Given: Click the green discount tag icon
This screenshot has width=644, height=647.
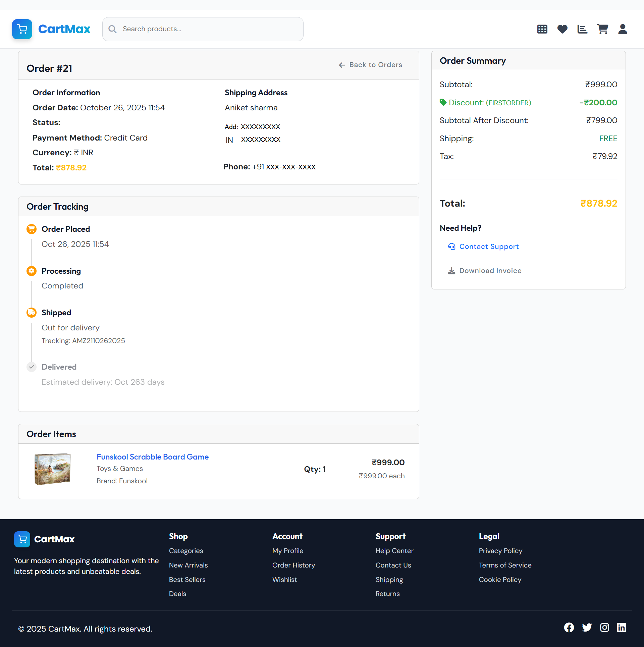Looking at the screenshot, I should point(443,102).
